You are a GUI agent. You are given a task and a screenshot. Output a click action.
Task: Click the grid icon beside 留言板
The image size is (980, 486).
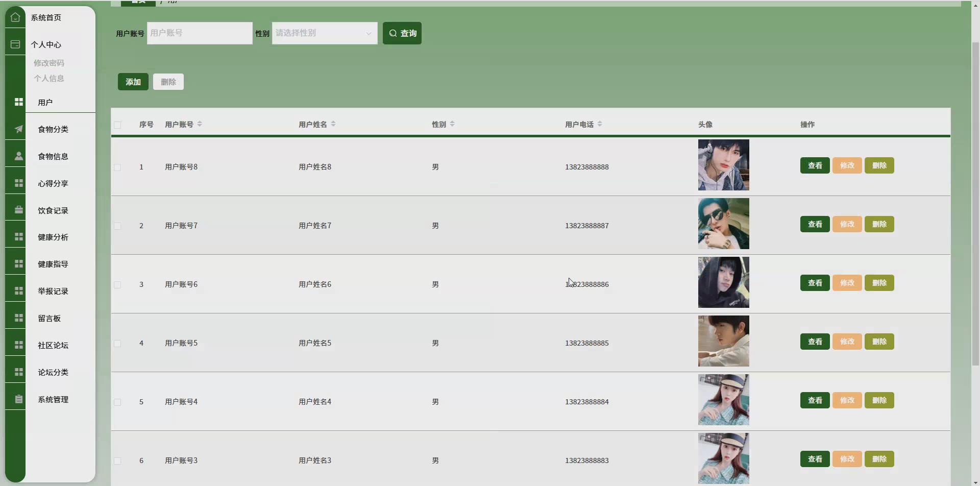[19, 318]
